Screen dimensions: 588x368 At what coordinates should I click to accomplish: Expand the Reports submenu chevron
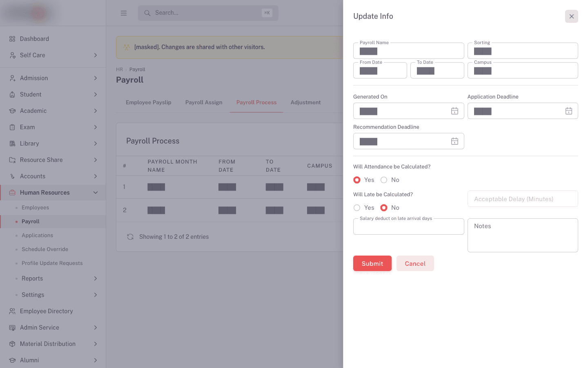coord(96,278)
